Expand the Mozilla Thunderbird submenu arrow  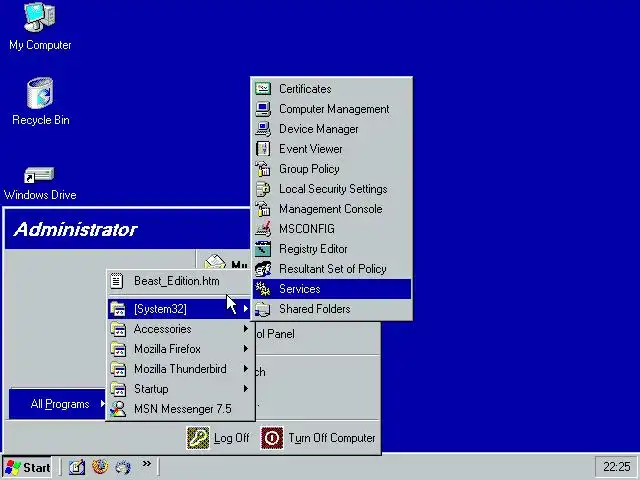pos(246,369)
